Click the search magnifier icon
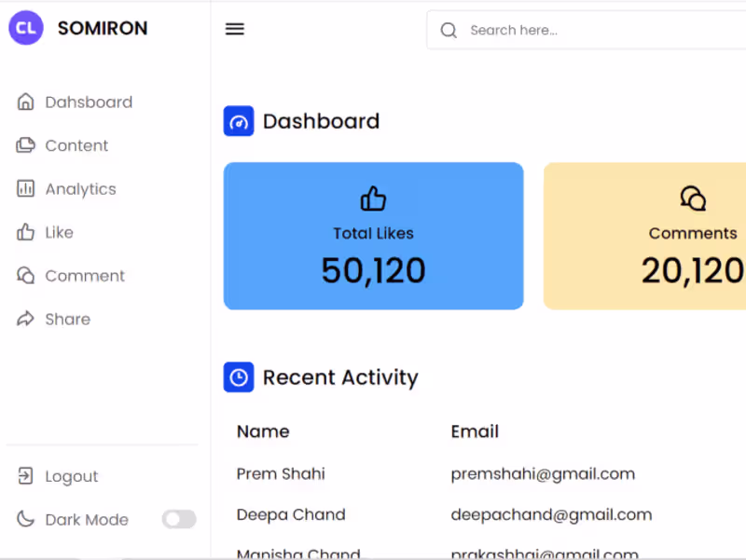 coord(449,31)
